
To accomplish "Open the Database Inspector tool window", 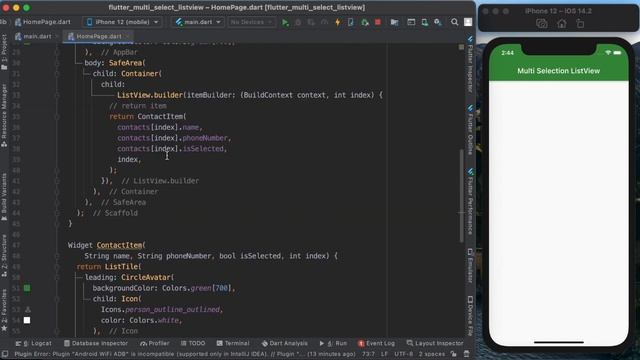I will (96, 343).
